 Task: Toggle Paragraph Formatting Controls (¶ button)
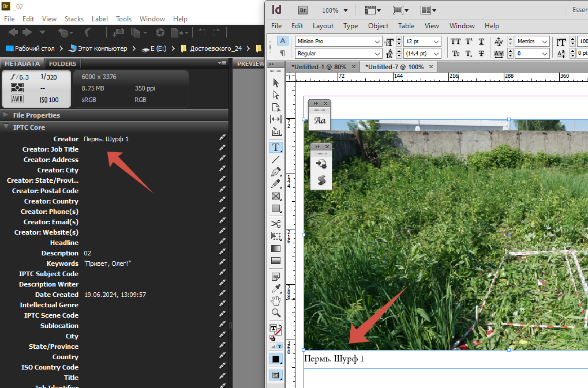point(282,53)
